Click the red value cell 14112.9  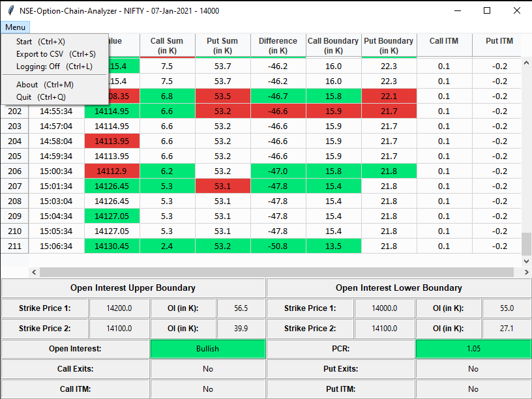(112, 171)
